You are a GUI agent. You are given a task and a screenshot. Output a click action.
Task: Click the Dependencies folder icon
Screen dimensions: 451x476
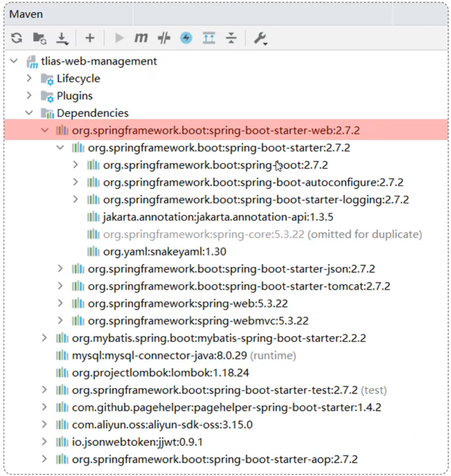pyautogui.click(x=47, y=113)
